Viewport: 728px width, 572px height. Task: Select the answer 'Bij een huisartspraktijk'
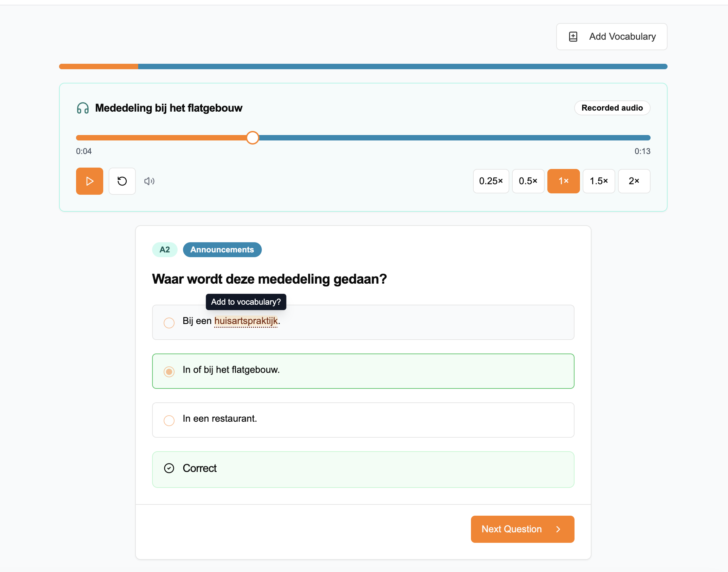coord(363,322)
